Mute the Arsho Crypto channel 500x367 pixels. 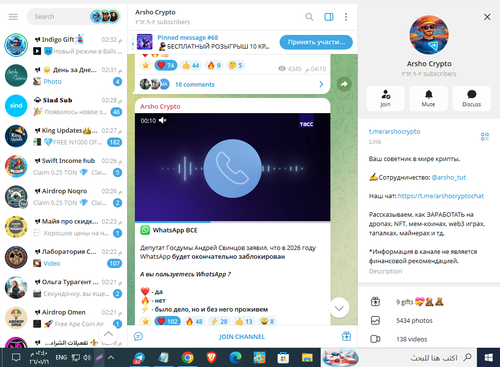(428, 98)
